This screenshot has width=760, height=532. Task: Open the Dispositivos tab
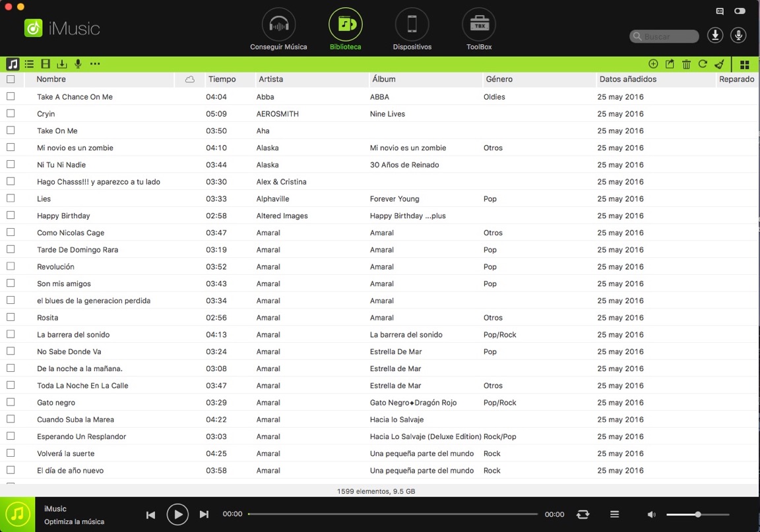coord(412,30)
